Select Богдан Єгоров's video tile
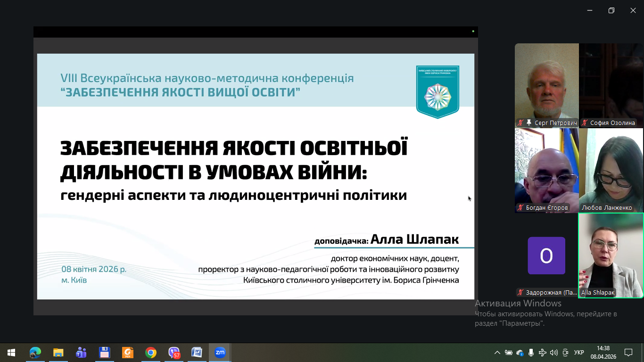Image resolution: width=644 pixels, height=362 pixels. tap(546, 170)
